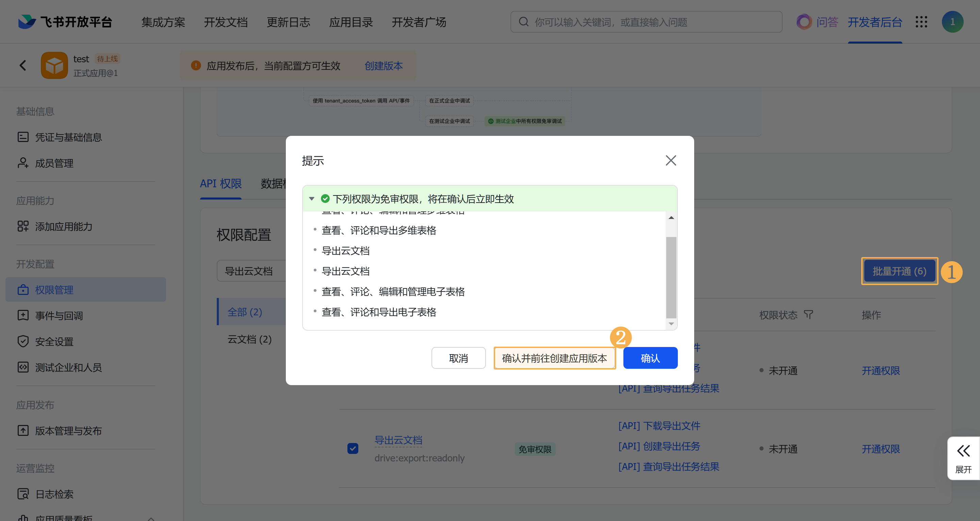Click the blue 确认 button
The image size is (980, 521).
[x=650, y=358]
